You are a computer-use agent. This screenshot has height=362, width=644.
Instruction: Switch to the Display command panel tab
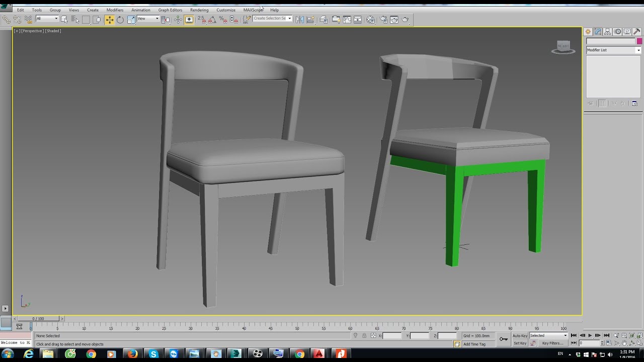(x=627, y=32)
